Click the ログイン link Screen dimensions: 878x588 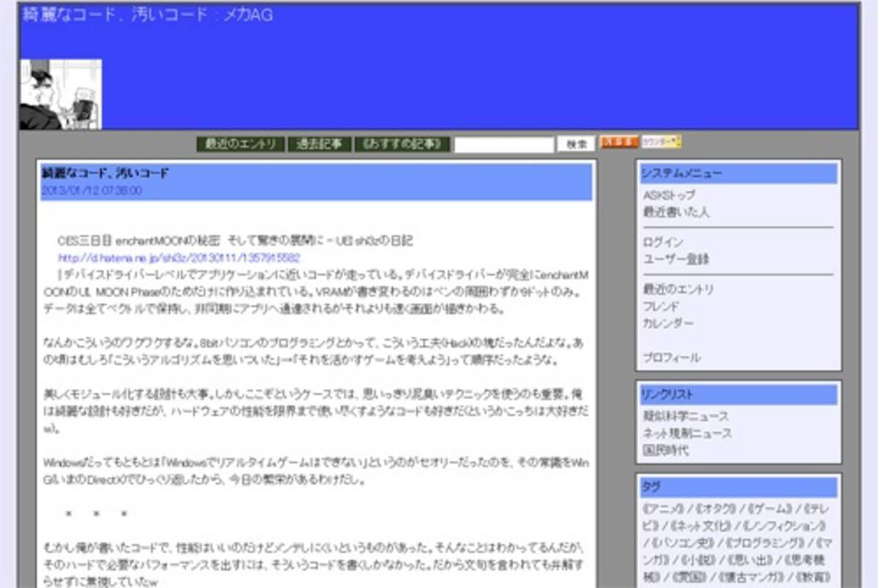pos(663,242)
